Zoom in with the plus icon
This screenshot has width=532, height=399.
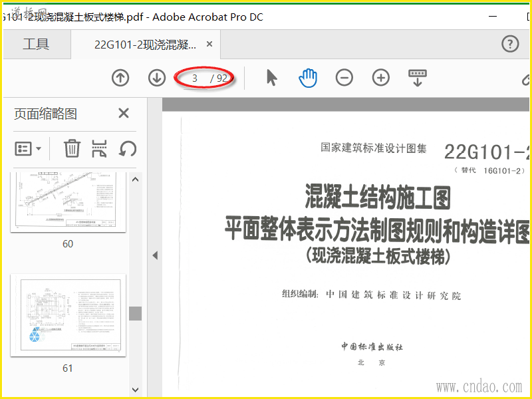coord(380,78)
